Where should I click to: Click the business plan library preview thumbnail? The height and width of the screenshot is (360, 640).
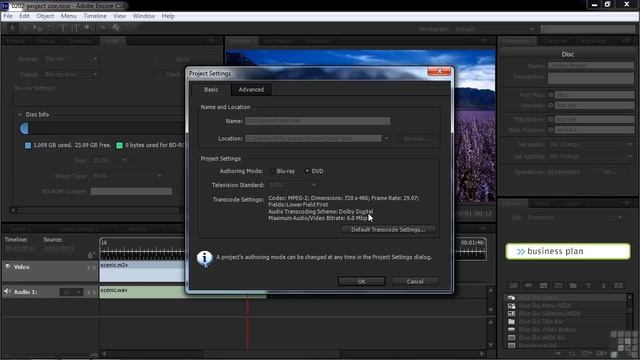568,251
